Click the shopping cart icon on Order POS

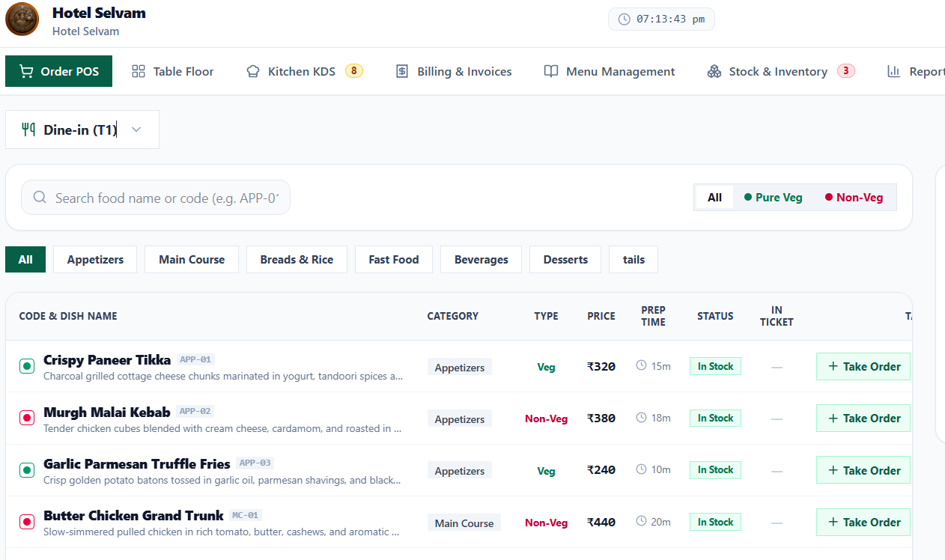click(26, 72)
